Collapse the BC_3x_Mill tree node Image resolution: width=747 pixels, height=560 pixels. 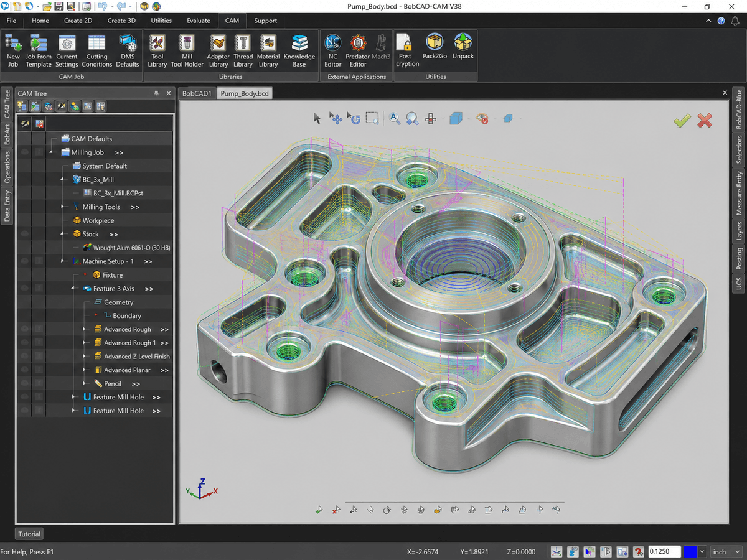point(62,179)
